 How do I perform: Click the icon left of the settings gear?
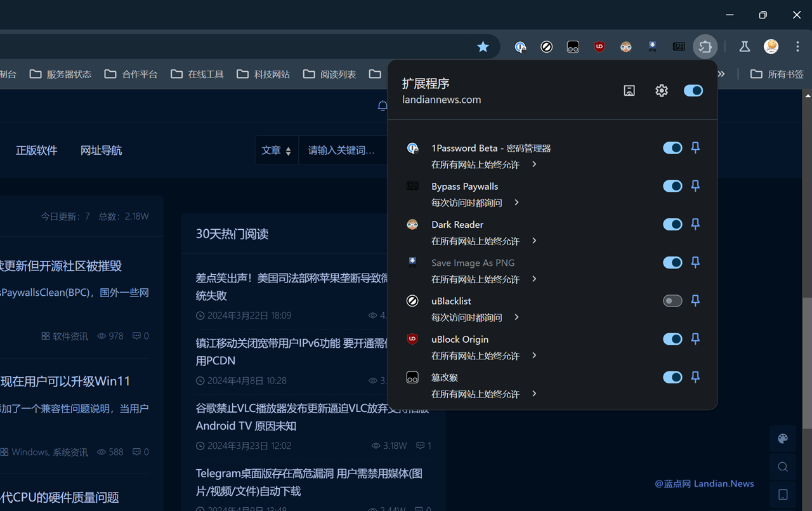629,91
